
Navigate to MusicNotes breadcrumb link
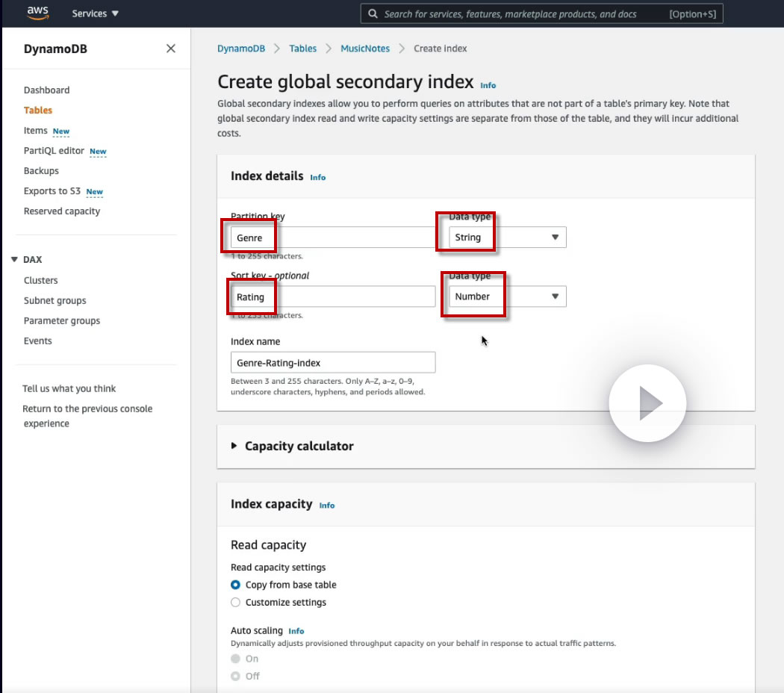click(365, 49)
